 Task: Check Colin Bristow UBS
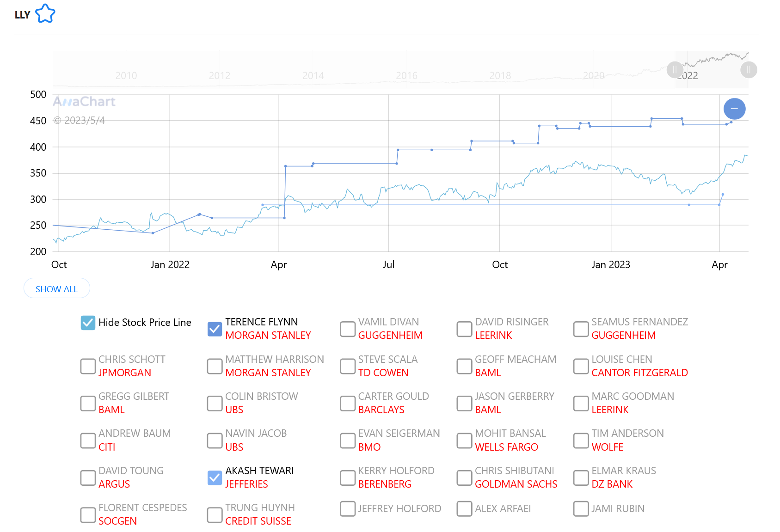click(215, 403)
